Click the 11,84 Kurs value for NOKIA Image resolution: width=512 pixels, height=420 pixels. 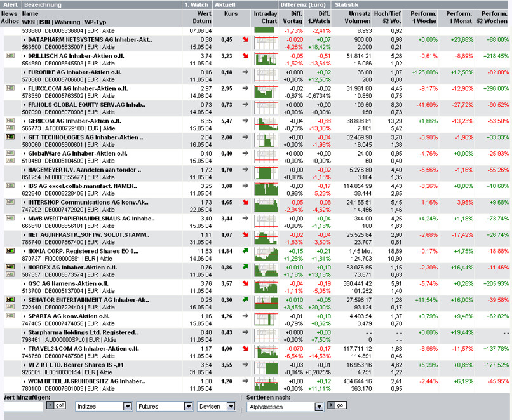(x=226, y=251)
